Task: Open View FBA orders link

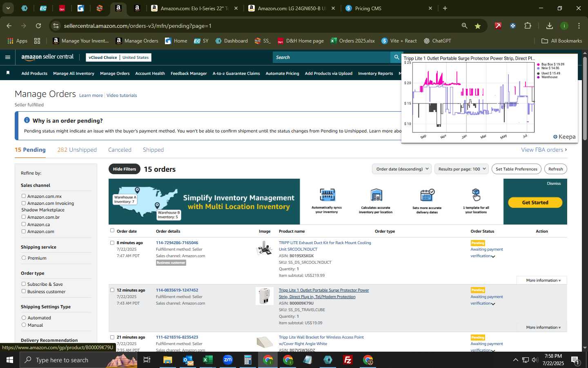Action: point(544,150)
